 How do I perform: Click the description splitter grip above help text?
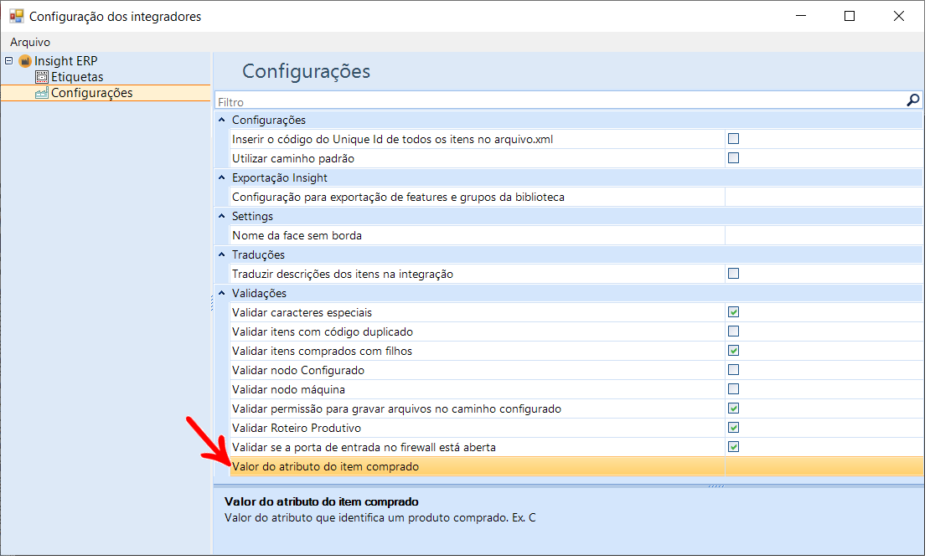coord(716,486)
